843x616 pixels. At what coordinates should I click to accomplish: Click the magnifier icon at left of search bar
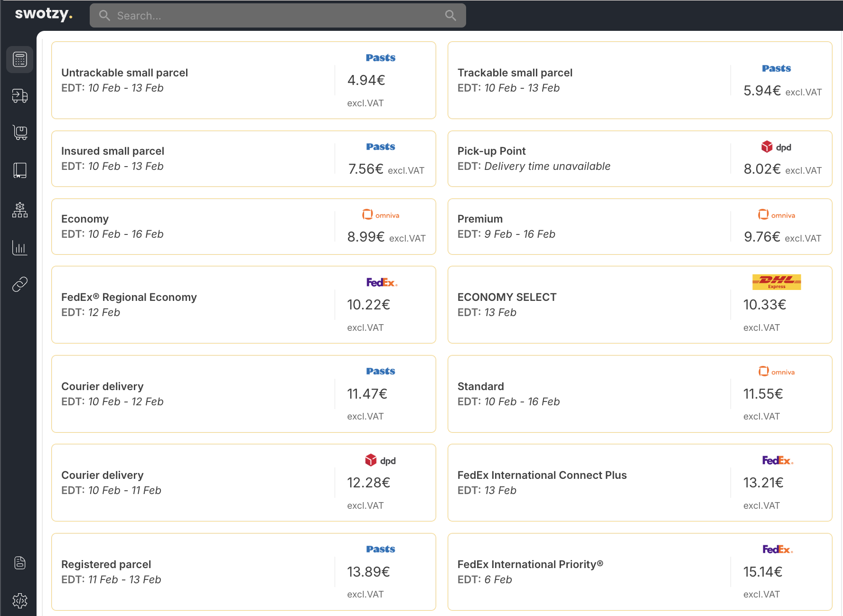[104, 16]
